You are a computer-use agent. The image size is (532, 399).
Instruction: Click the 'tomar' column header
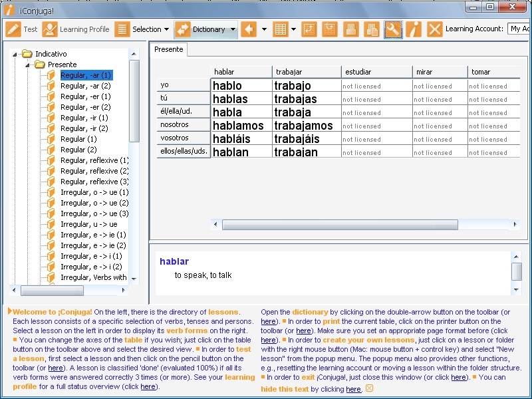pos(493,72)
